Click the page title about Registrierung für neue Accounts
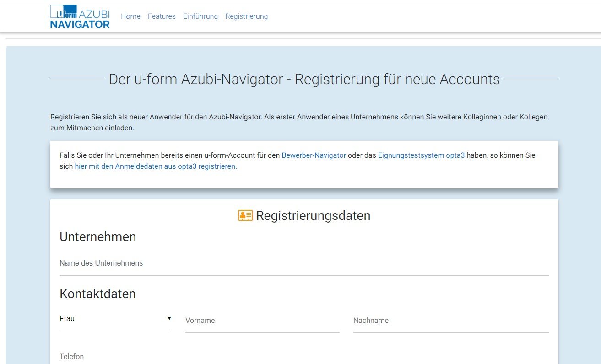 304,80
